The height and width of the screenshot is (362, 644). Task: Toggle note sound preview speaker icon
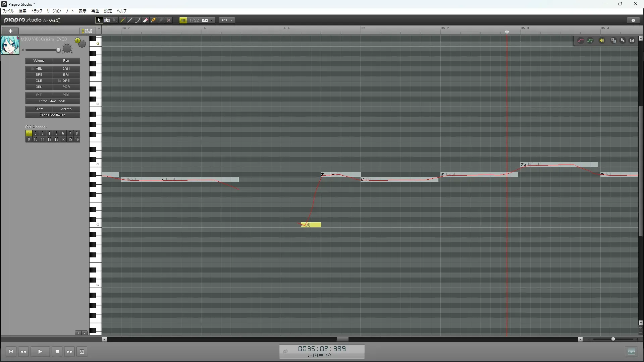602,41
